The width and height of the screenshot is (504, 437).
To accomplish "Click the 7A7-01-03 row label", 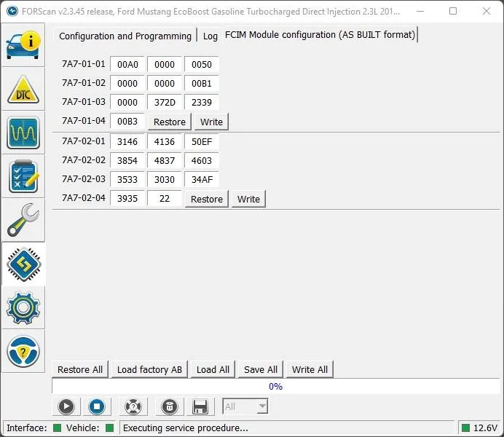I will [x=84, y=102].
